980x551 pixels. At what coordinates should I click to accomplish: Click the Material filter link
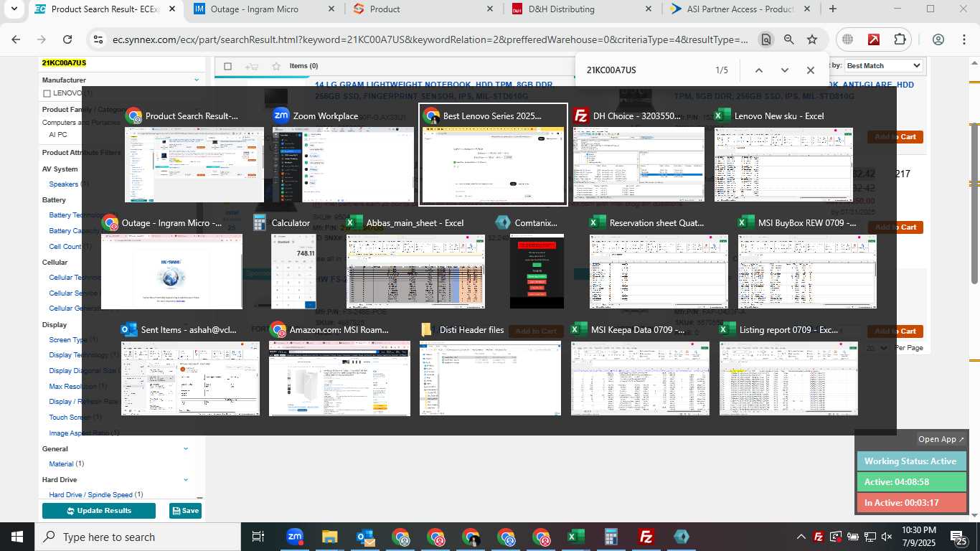click(x=61, y=463)
